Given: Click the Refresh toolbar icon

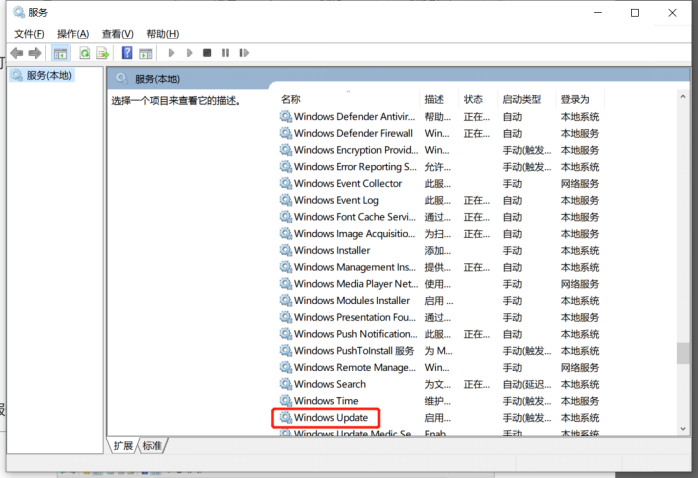Looking at the screenshot, I should [85, 53].
